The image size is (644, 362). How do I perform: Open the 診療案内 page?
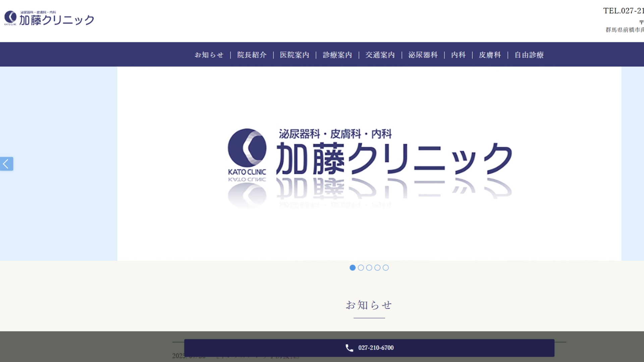[x=337, y=55]
